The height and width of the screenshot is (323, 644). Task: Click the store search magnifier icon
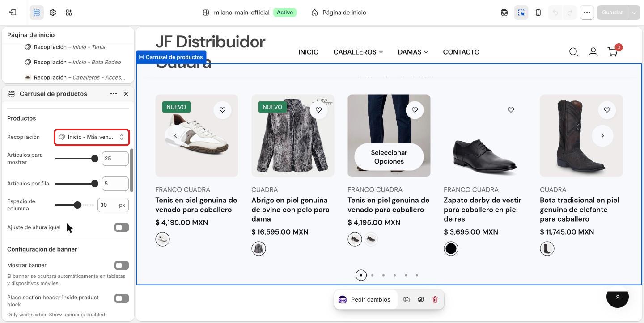coord(573,52)
